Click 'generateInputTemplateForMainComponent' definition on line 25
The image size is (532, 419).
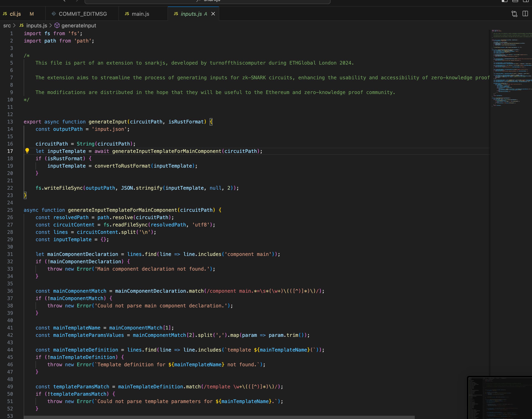[x=123, y=210]
